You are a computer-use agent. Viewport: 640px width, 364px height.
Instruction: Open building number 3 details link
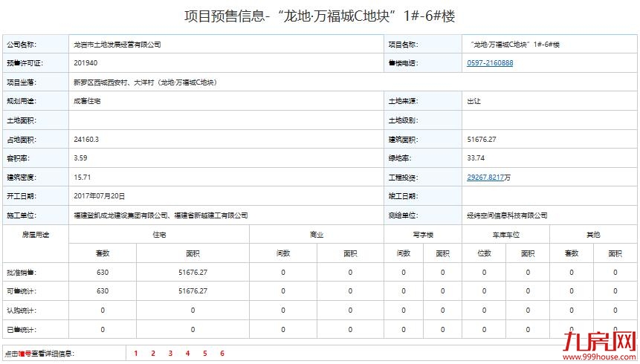(x=170, y=354)
